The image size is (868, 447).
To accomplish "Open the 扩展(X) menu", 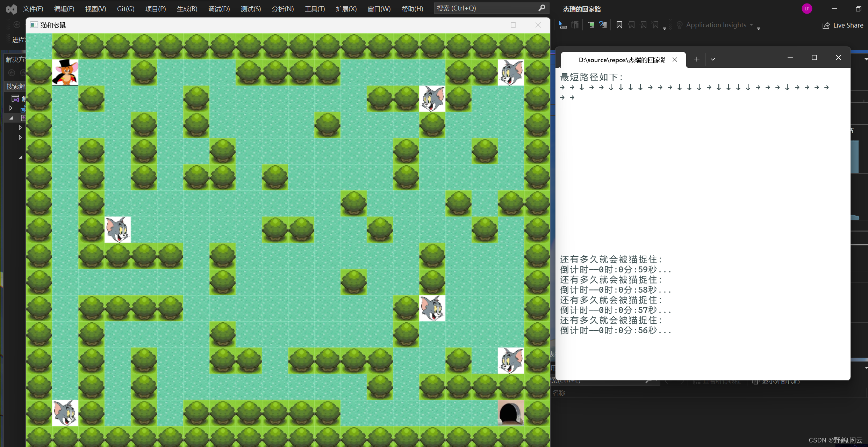I will click(346, 9).
